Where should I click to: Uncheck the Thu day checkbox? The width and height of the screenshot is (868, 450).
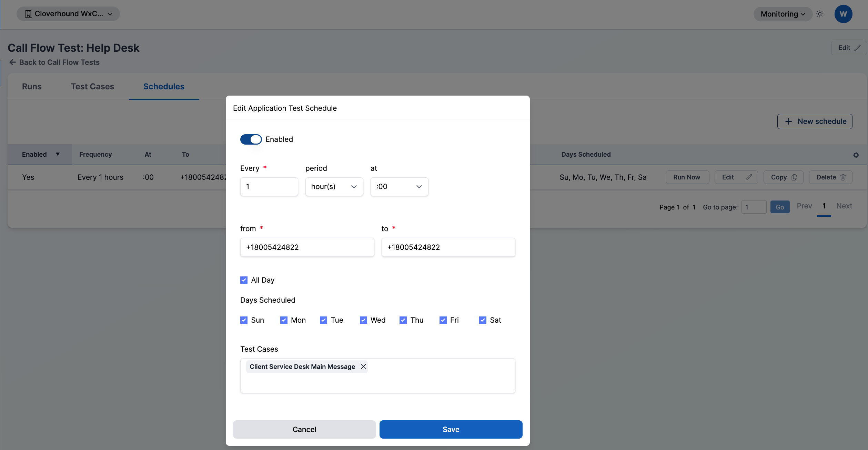403,320
